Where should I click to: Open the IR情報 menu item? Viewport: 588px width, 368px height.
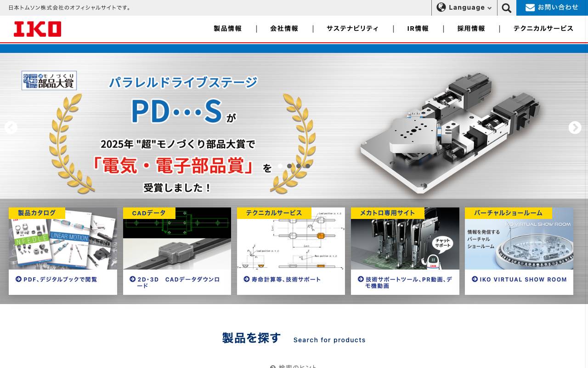[418, 29]
